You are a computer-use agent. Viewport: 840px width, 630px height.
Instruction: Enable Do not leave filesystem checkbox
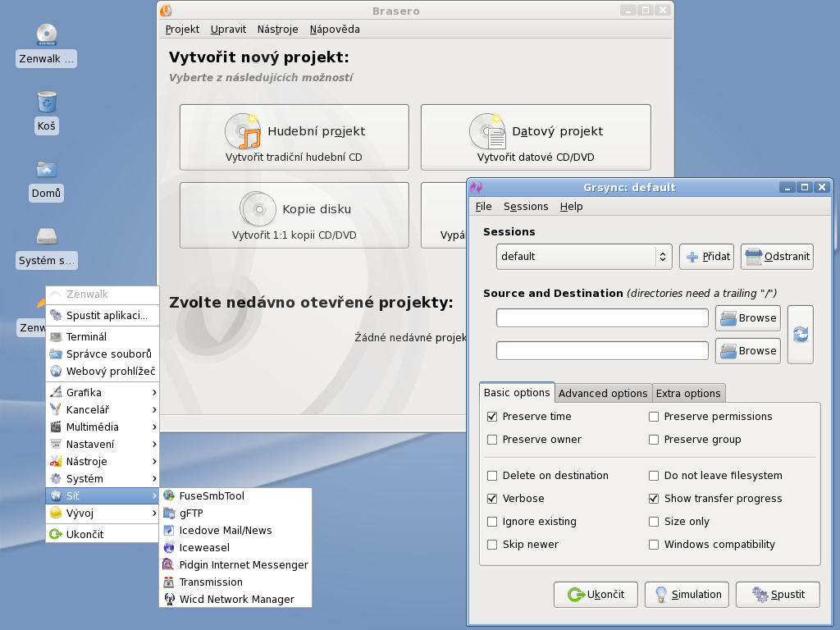coord(654,475)
